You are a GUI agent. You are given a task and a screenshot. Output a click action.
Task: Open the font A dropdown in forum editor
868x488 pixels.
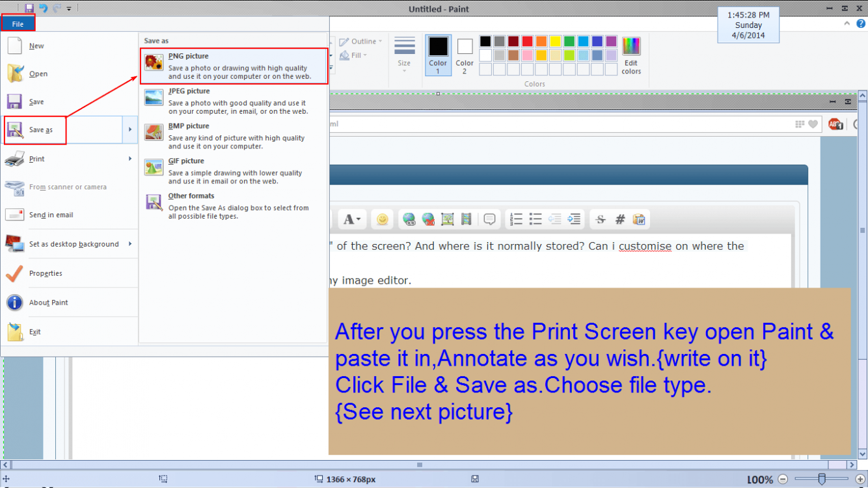pos(352,219)
